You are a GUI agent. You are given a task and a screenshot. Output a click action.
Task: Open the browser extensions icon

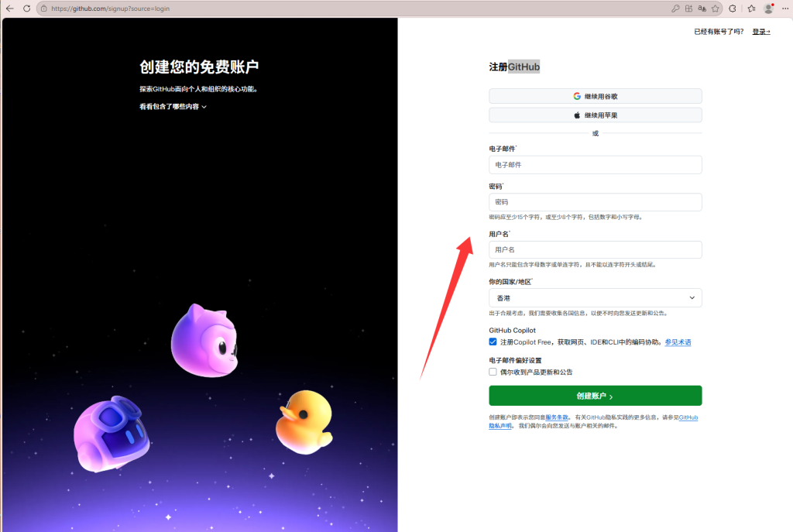[x=733, y=9]
